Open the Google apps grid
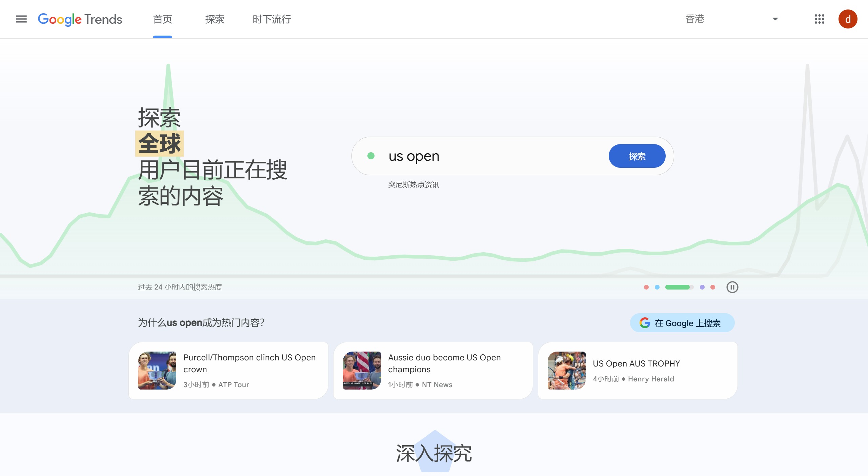The height and width of the screenshot is (476, 868). [820, 19]
